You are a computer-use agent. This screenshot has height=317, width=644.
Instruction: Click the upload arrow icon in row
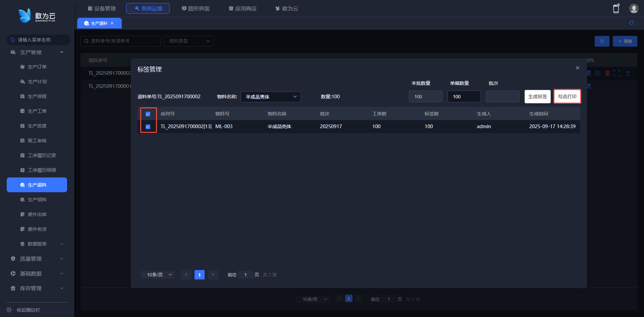[x=628, y=73]
